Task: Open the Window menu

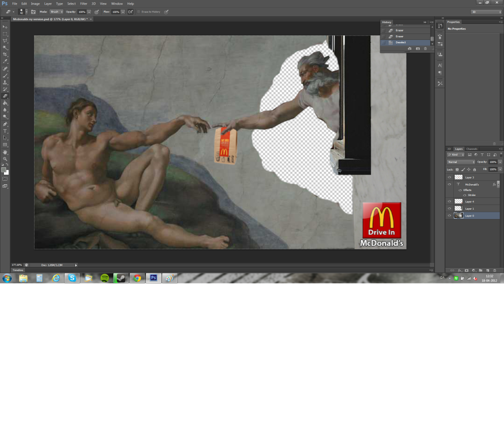Action: click(117, 4)
